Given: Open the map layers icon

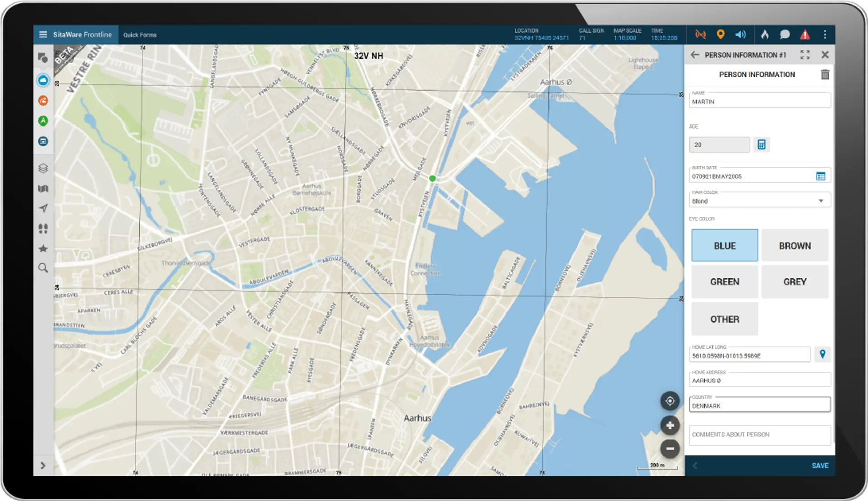Looking at the screenshot, I should point(43,169).
